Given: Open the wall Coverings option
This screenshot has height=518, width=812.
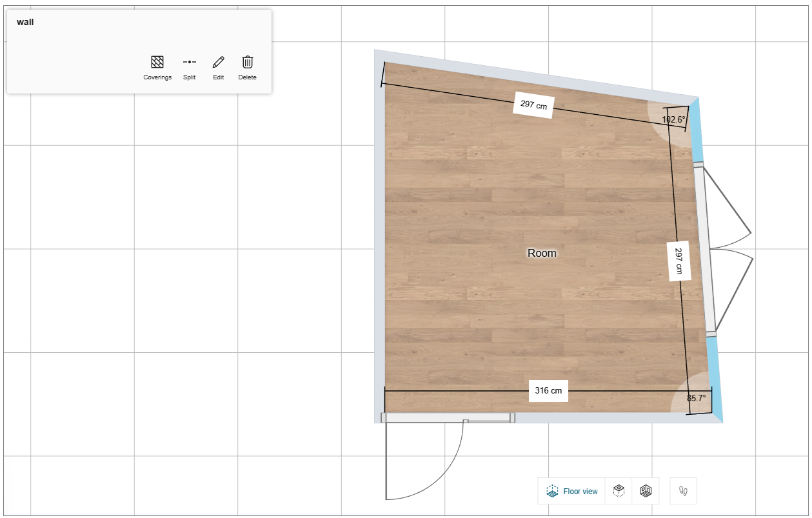Looking at the screenshot, I should 157,67.
